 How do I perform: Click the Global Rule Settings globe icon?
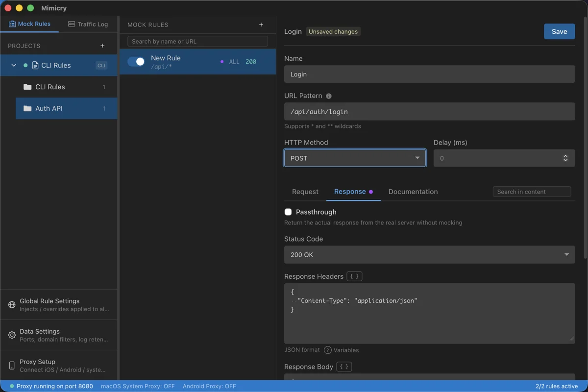coord(12,305)
